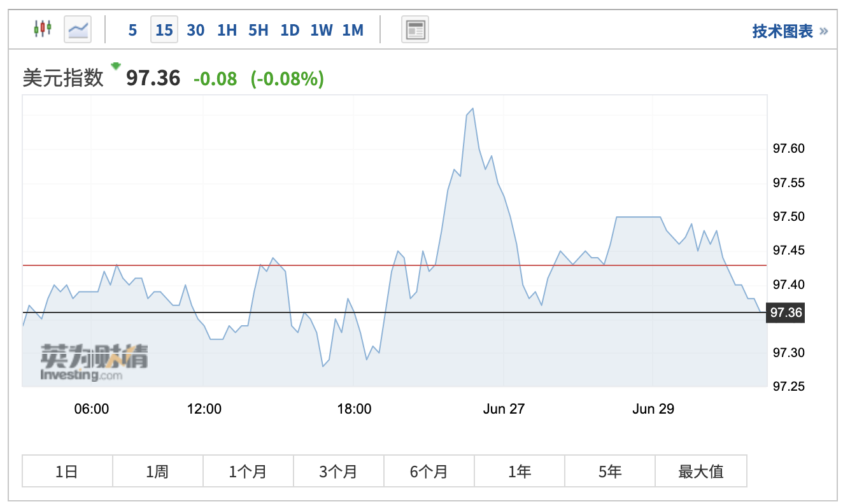Click the 97.36 current price marker
843x504 pixels.
pos(786,312)
